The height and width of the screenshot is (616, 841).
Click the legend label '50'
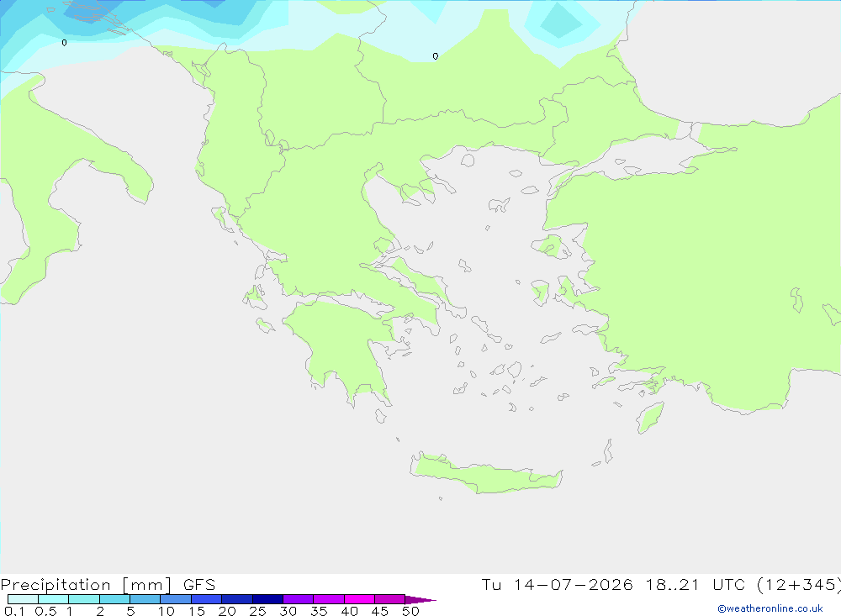[x=410, y=611]
